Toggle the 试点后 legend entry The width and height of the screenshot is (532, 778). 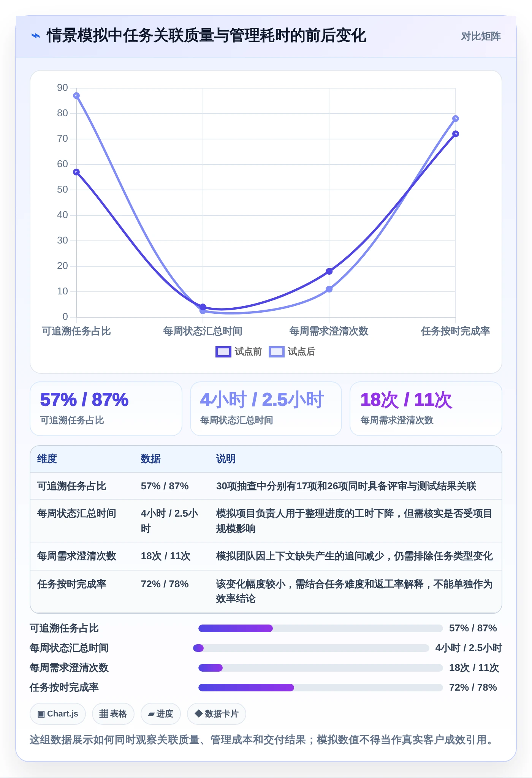click(x=292, y=352)
